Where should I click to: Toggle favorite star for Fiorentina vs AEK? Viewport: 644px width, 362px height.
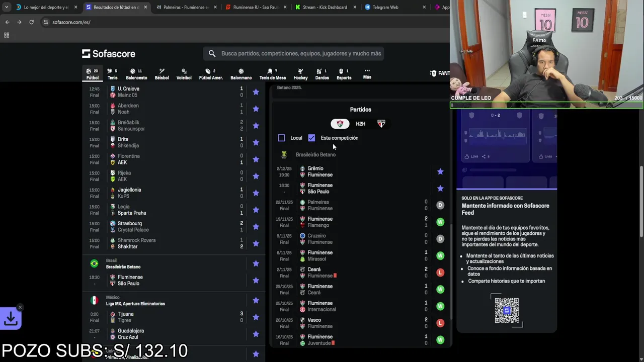pyautogui.click(x=256, y=159)
